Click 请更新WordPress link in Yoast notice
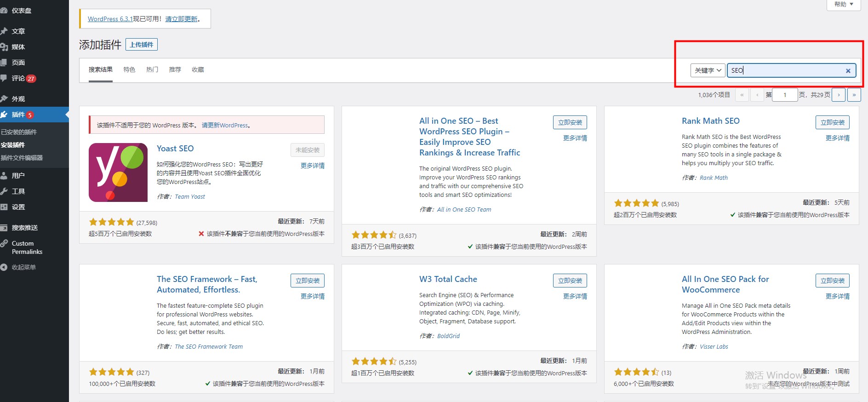868x402 pixels. point(225,125)
